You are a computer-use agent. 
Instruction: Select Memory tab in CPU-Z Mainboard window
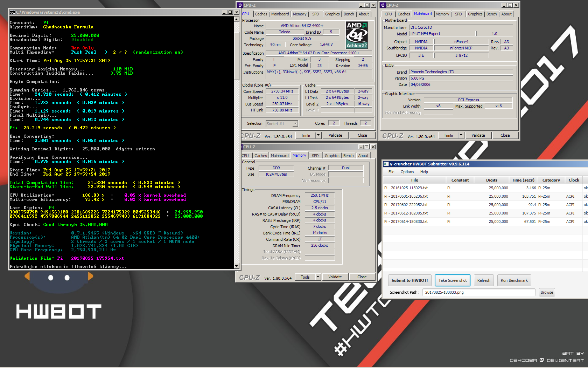(442, 14)
